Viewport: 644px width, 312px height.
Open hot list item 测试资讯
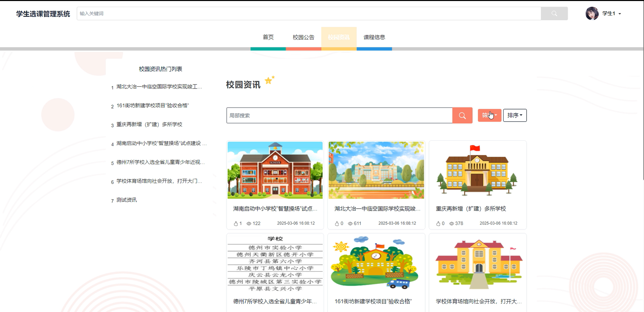(x=127, y=200)
